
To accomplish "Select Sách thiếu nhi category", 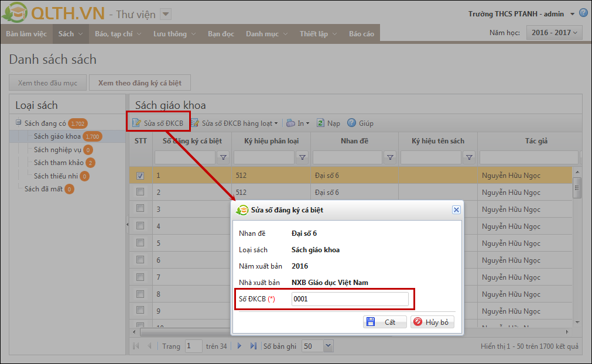I will [x=56, y=176].
